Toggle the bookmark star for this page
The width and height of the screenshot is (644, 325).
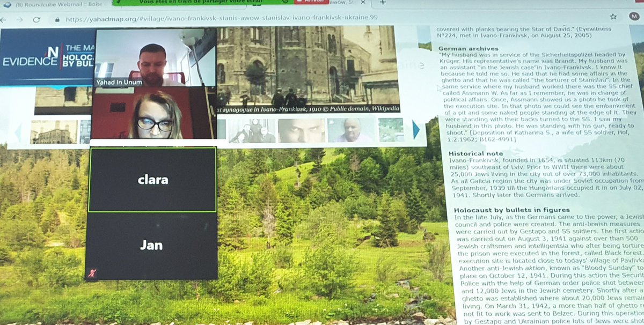click(612, 17)
